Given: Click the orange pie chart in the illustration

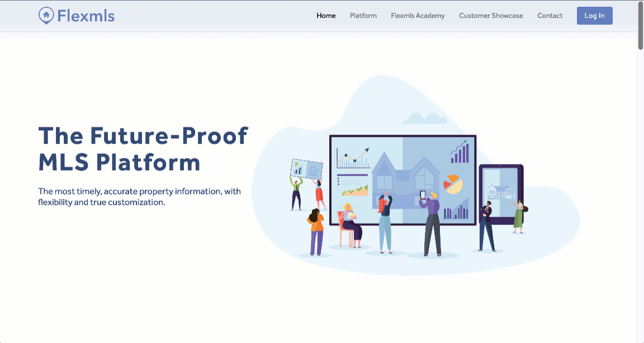Looking at the screenshot, I should 453,184.
